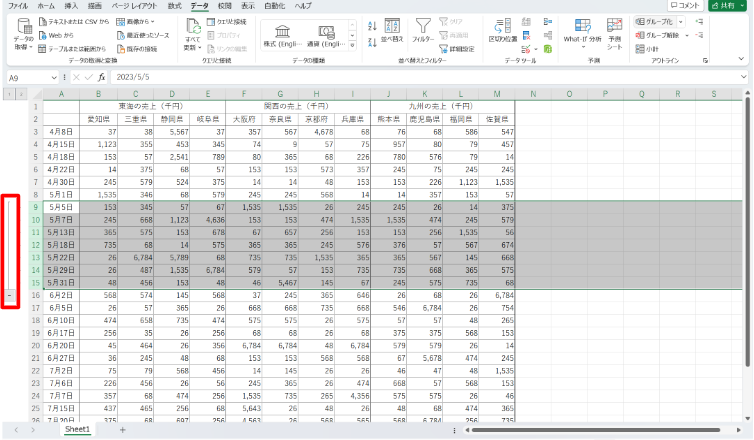Open the Name Box dropdown arrow
This screenshot has height=440, width=754.
click(x=54, y=77)
